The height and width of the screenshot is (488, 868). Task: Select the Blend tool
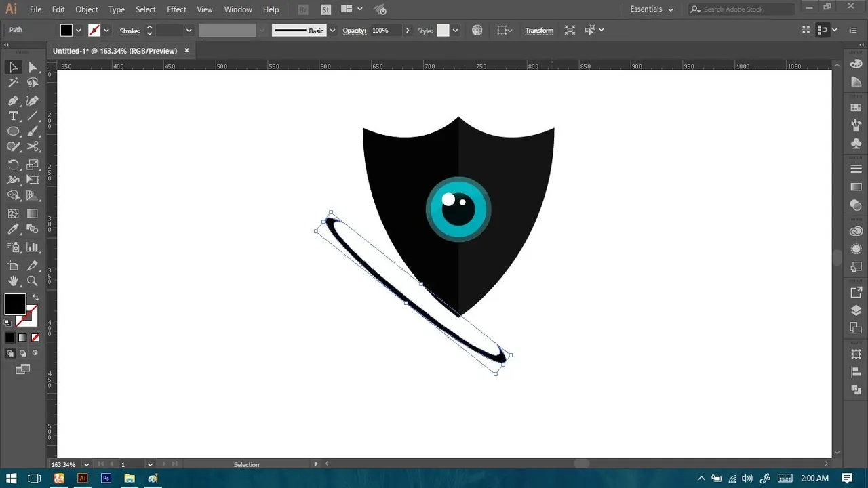click(33, 230)
